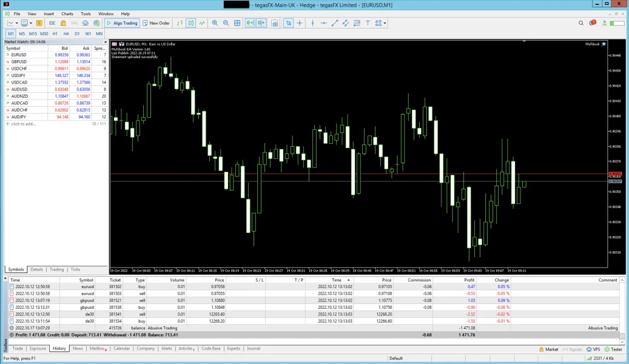Open the search magnifier in toolbar
The width and height of the screenshot is (629, 364).
click(580, 23)
